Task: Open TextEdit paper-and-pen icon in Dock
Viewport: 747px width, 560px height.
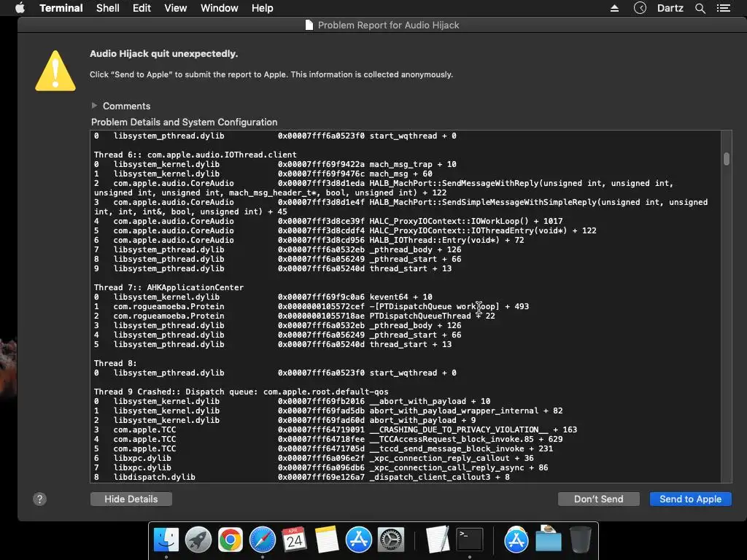Action: coord(438,540)
